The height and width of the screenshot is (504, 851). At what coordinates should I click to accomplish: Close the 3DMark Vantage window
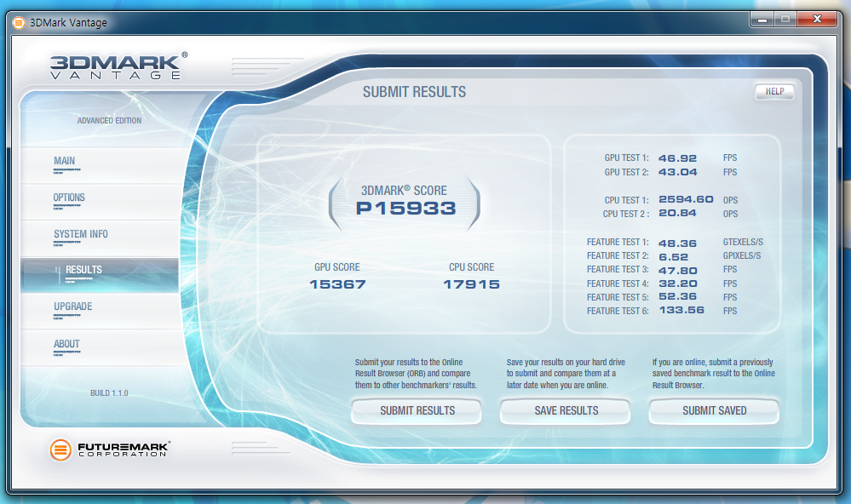click(817, 20)
